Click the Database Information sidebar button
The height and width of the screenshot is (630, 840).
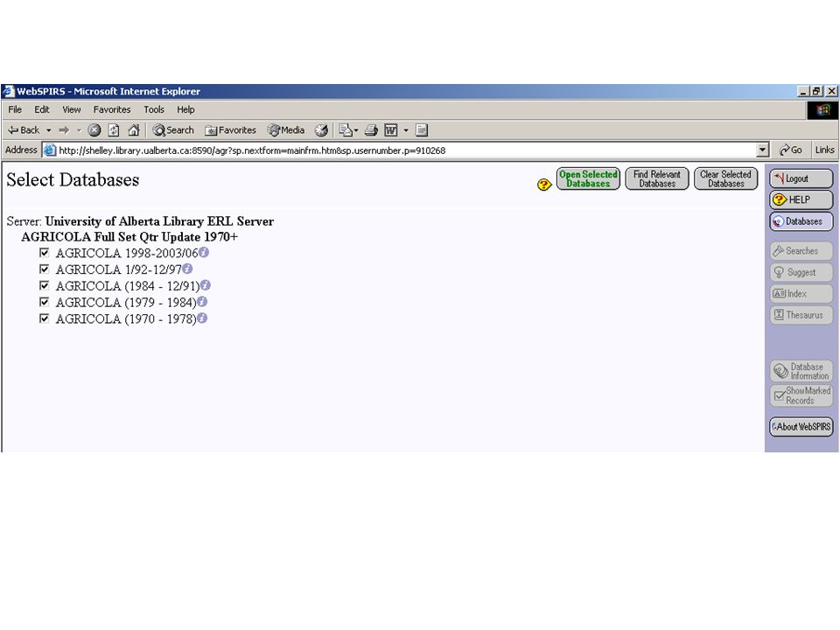pos(801,371)
